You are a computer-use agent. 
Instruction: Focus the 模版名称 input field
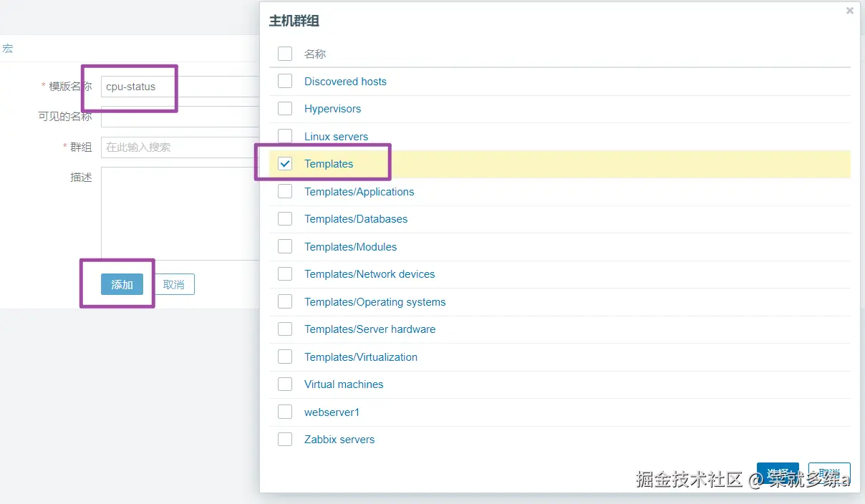click(x=179, y=87)
